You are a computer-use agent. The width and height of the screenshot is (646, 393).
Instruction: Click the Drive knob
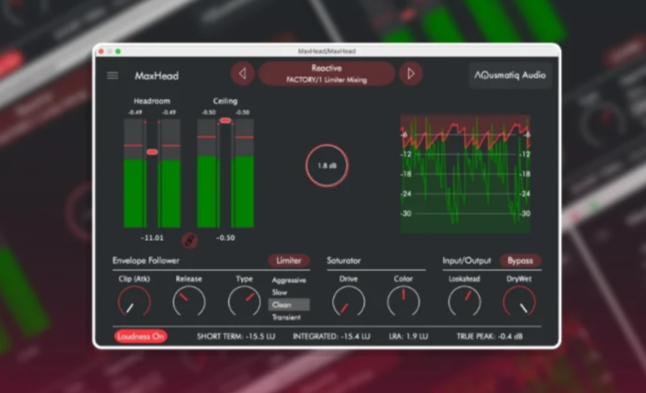349,301
